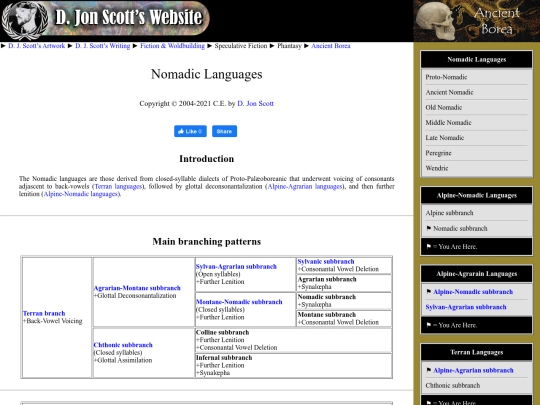Click the D. Jon Scott's Website banner logo
The height and width of the screenshot is (405, 540).
[105, 20]
